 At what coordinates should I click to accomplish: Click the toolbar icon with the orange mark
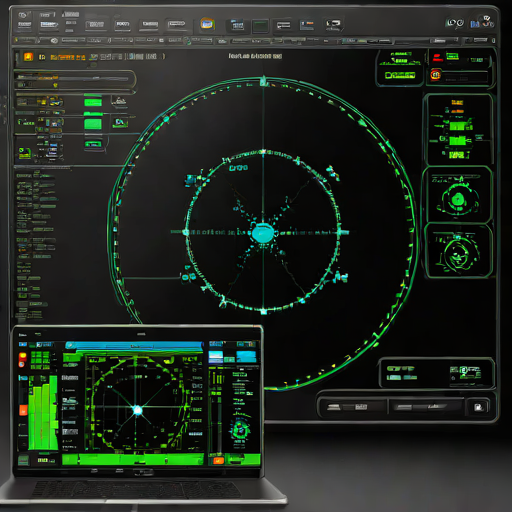pos(307,25)
